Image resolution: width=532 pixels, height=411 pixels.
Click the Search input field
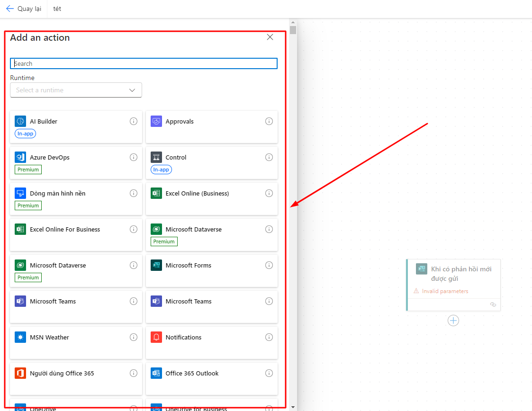(x=144, y=63)
